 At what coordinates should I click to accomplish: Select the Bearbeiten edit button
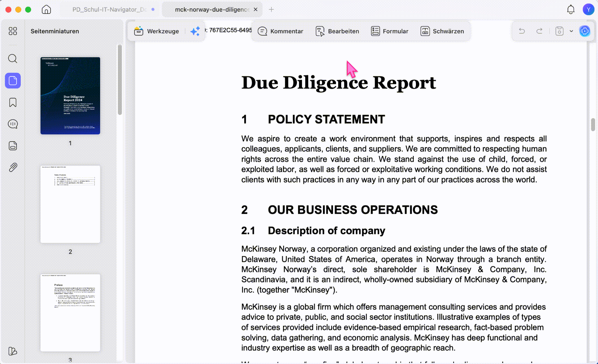tap(337, 31)
